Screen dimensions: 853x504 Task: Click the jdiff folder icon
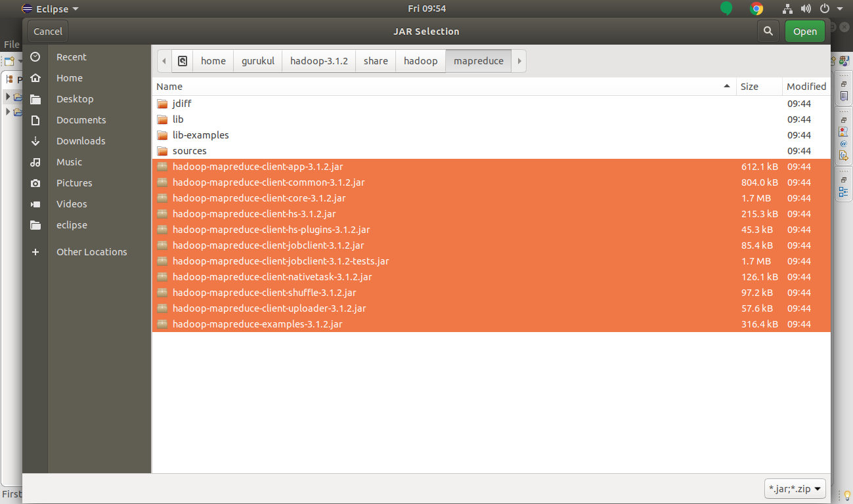click(162, 104)
